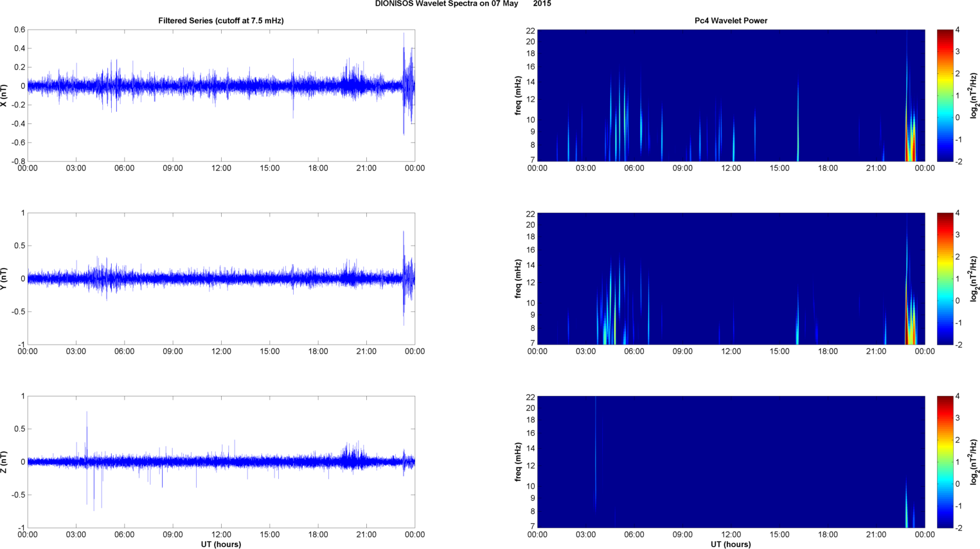Click the top spectrogram's color scale bar
The width and height of the screenshot is (980, 549).
(x=945, y=95)
